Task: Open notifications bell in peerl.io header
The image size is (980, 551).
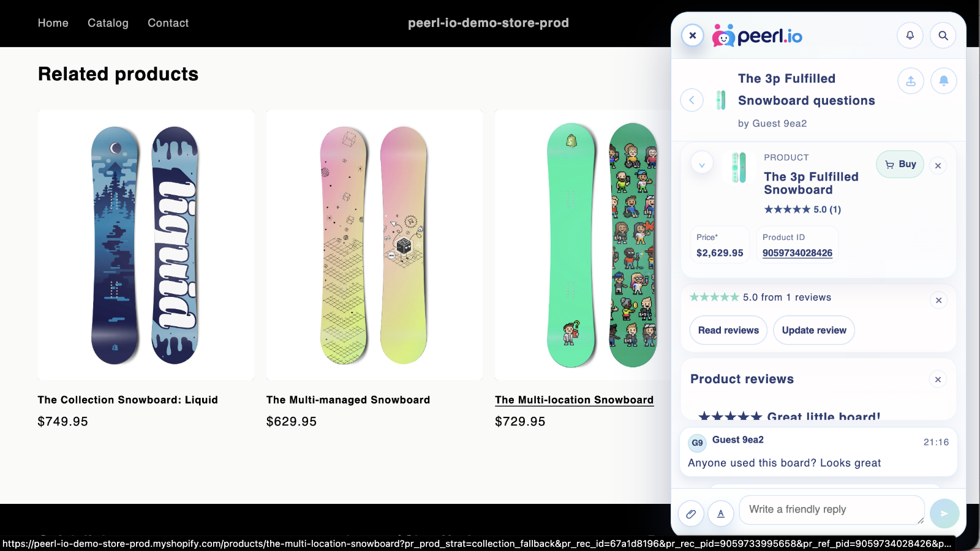Action: (x=910, y=36)
